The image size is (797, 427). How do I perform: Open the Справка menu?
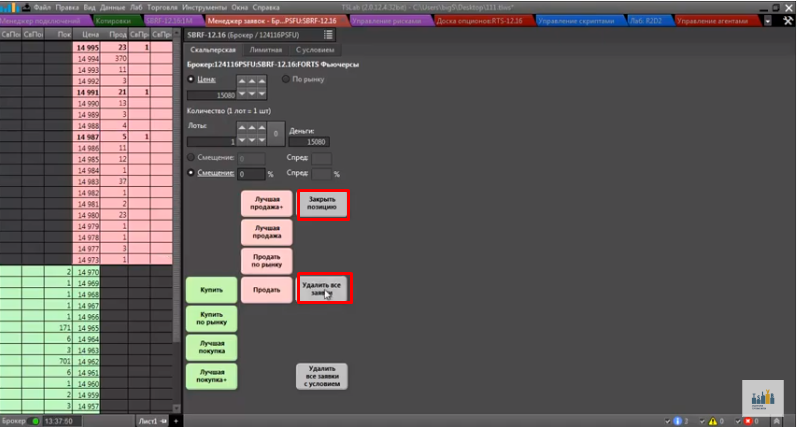[x=266, y=8]
